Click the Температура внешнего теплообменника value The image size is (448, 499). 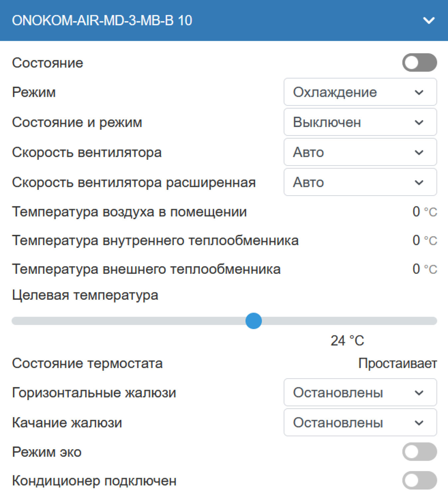click(424, 269)
